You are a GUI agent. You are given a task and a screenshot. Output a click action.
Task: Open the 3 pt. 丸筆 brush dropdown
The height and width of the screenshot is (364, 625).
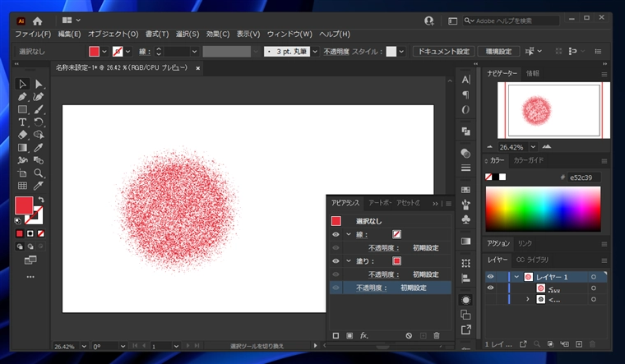pos(315,52)
